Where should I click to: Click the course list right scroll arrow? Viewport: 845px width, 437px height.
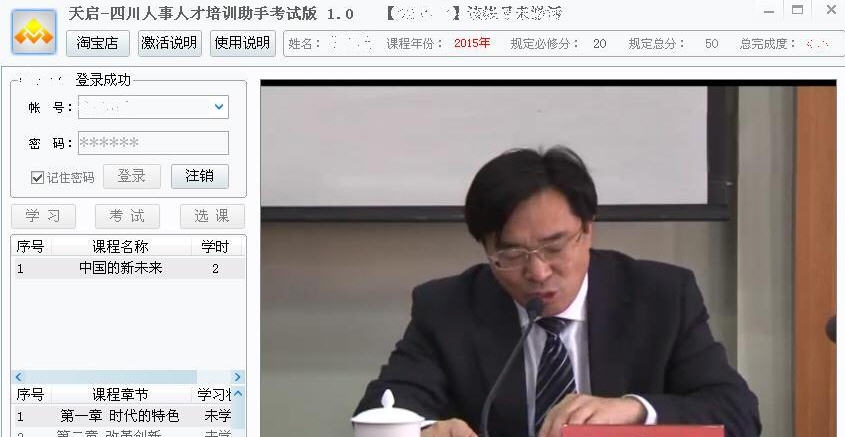pyautogui.click(x=238, y=377)
